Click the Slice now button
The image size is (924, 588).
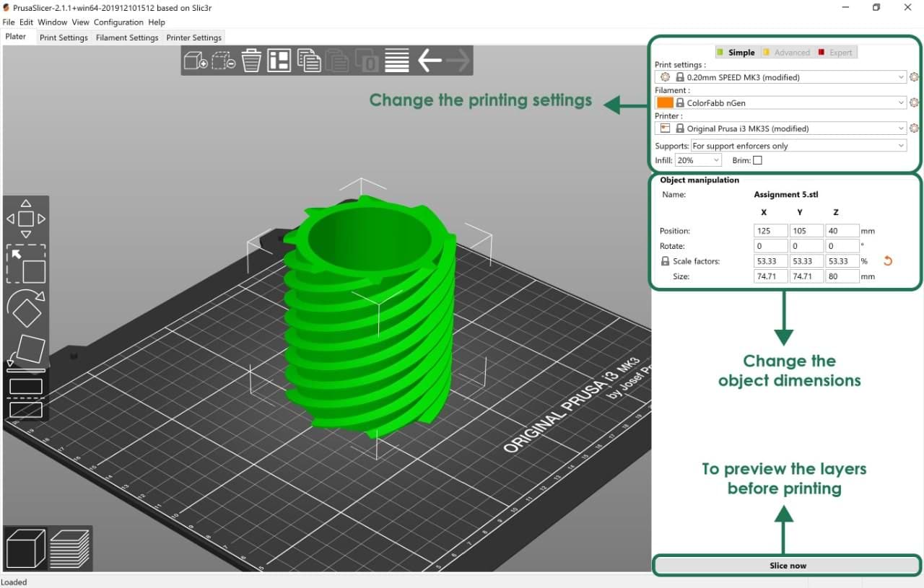click(x=788, y=566)
